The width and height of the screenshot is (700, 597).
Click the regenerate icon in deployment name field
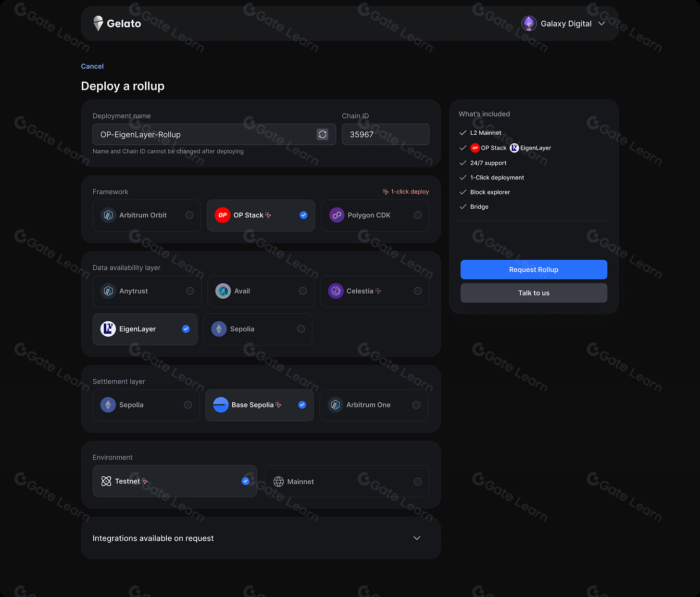322,134
